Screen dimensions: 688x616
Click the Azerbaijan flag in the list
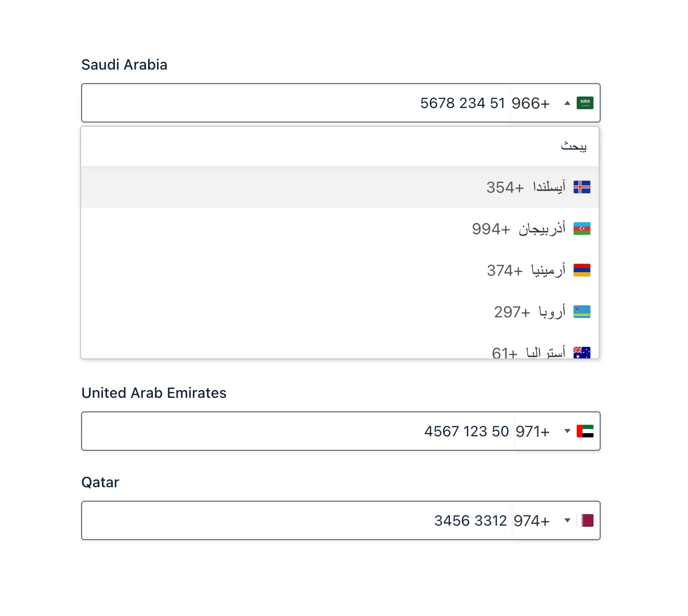pos(582,229)
